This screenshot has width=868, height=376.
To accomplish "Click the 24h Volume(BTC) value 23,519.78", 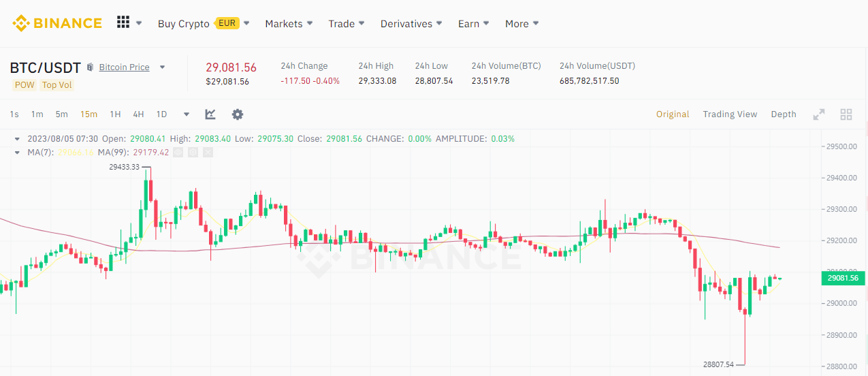I will 490,81.
